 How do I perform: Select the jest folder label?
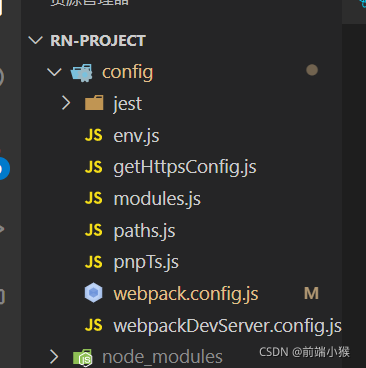coord(128,104)
